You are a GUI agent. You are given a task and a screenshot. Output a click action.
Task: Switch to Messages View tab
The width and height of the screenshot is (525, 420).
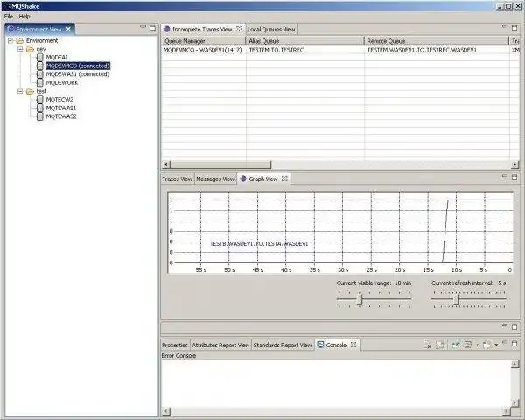point(215,178)
